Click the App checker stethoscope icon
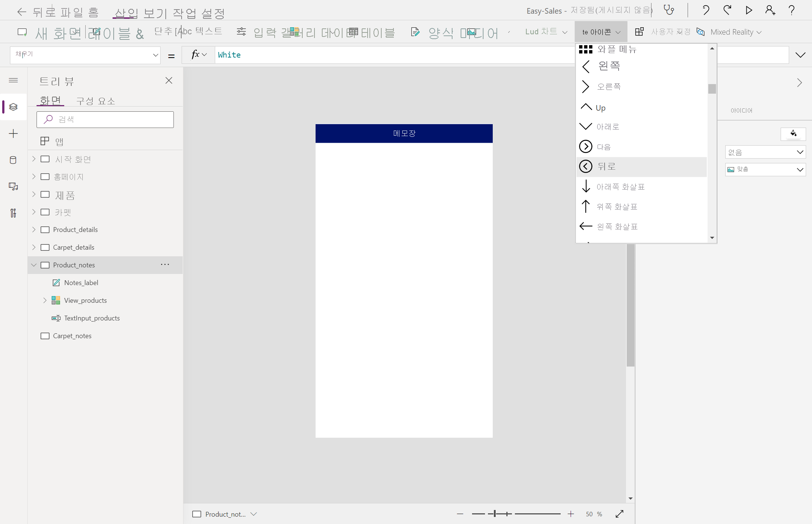This screenshot has width=812, height=524. pyautogui.click(x=668, y=10)
